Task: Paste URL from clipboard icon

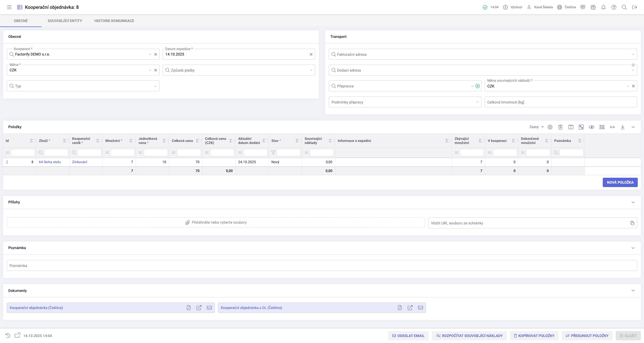Action: click(x=632, y=223)
